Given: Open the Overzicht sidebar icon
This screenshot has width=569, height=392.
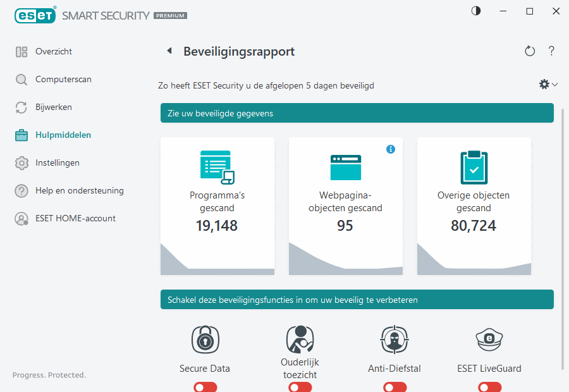Looking at the screenshot, I should click(x=21, y=51).
